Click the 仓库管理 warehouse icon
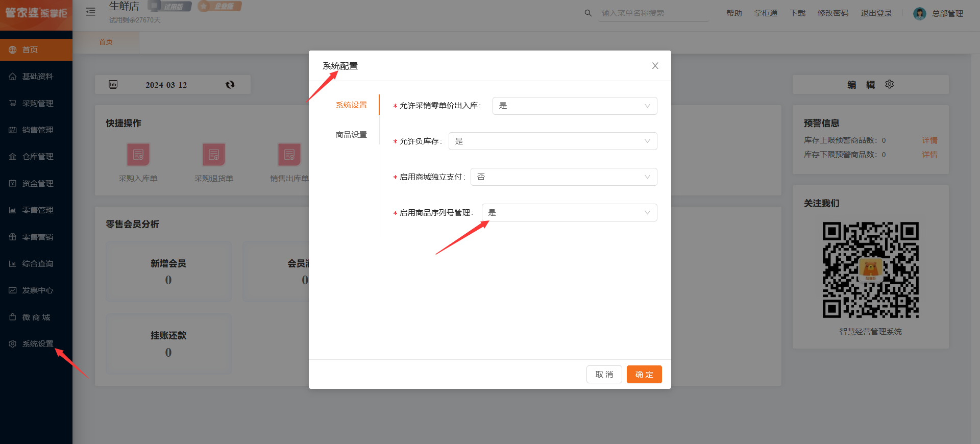 (x=13, y=157)
